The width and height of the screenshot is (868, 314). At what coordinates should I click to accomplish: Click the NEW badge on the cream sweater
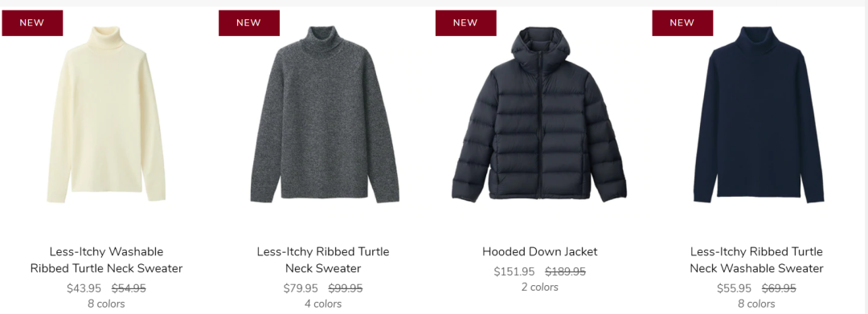point(32,22)
